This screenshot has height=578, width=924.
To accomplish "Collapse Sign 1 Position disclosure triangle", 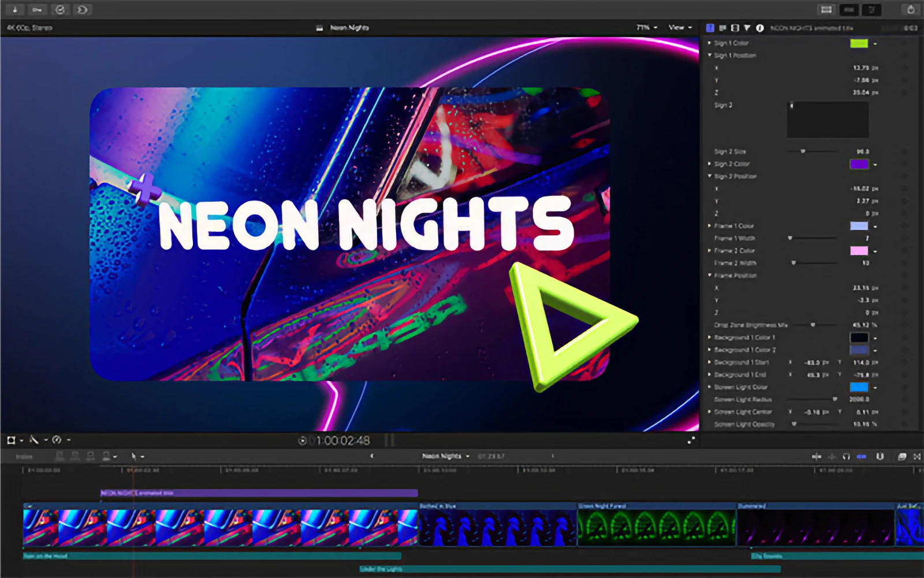I will (x=710, y=55).
